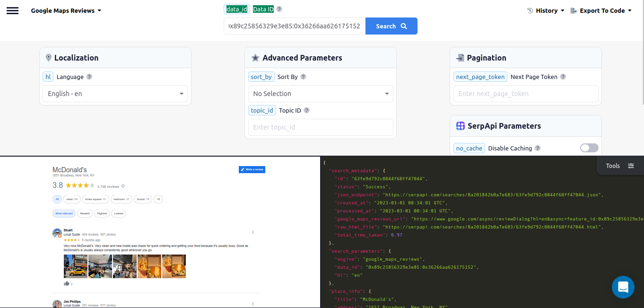Click the next_page_token parameter tag

point(480,77)
